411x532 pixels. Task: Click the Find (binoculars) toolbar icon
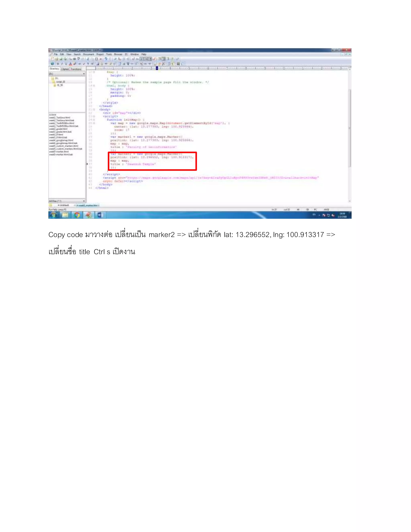click(x=115, y=59)
